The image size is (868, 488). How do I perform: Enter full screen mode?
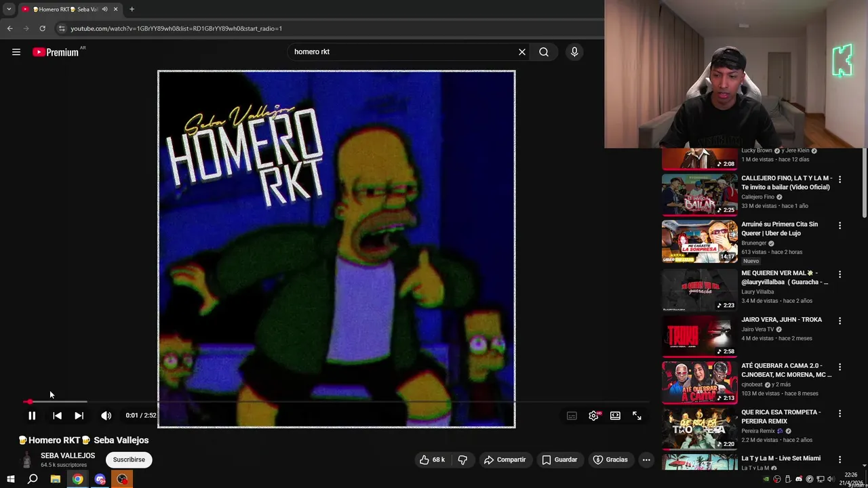point(637,415)
